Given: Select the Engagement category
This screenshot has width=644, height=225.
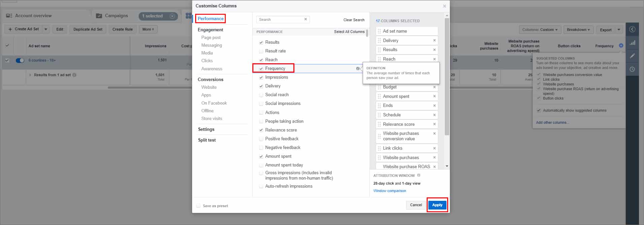Looking at the screenshot, I should point(210,30).
